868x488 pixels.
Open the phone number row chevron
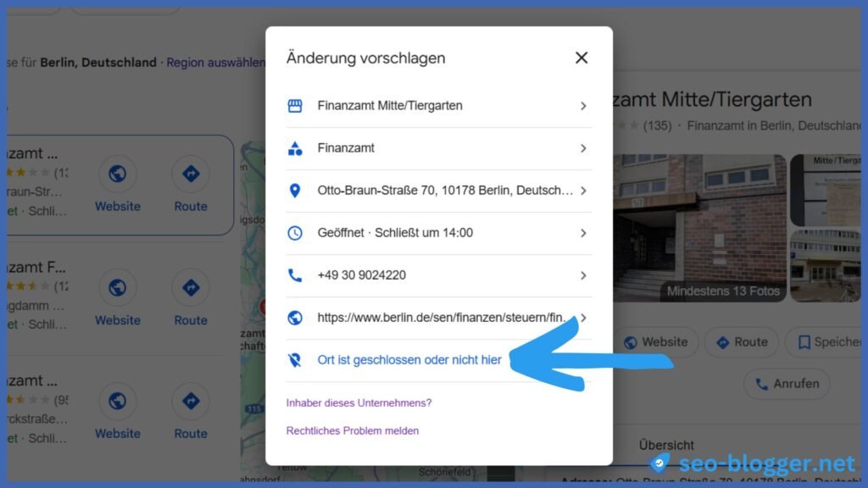point(583,275)
